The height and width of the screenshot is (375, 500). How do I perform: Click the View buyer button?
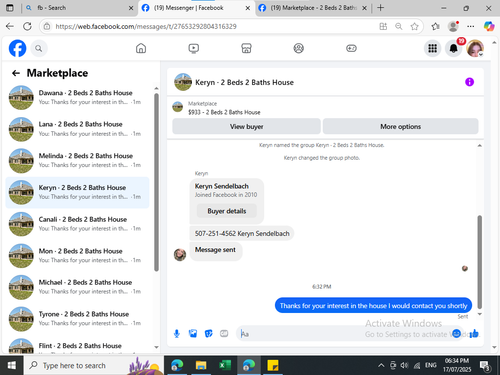246,127
